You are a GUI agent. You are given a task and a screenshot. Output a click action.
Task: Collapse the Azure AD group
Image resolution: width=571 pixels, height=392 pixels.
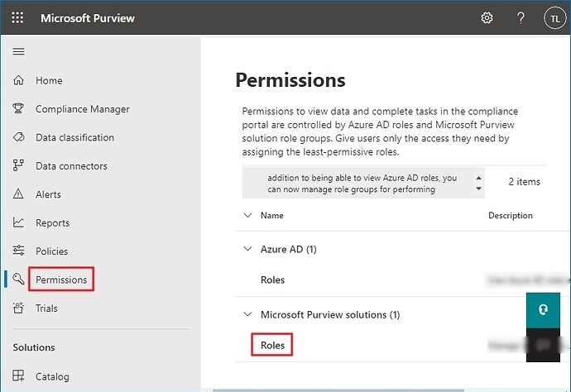(x=247, y=248)
